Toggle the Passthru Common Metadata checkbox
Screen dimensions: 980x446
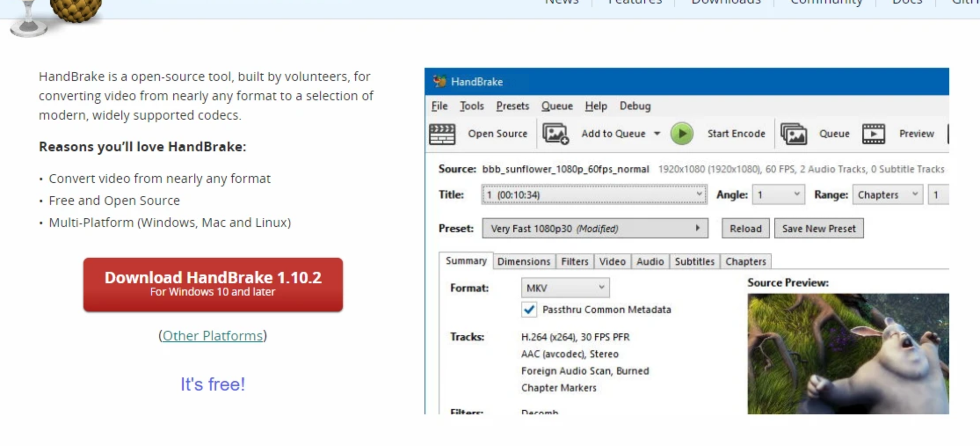point(529,310)
